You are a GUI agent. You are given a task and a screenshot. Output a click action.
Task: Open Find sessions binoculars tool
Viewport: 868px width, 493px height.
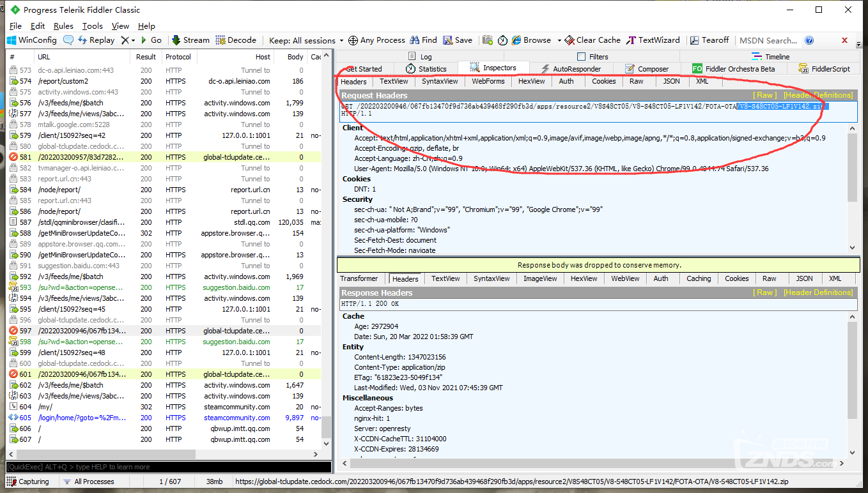coord(424,40)
